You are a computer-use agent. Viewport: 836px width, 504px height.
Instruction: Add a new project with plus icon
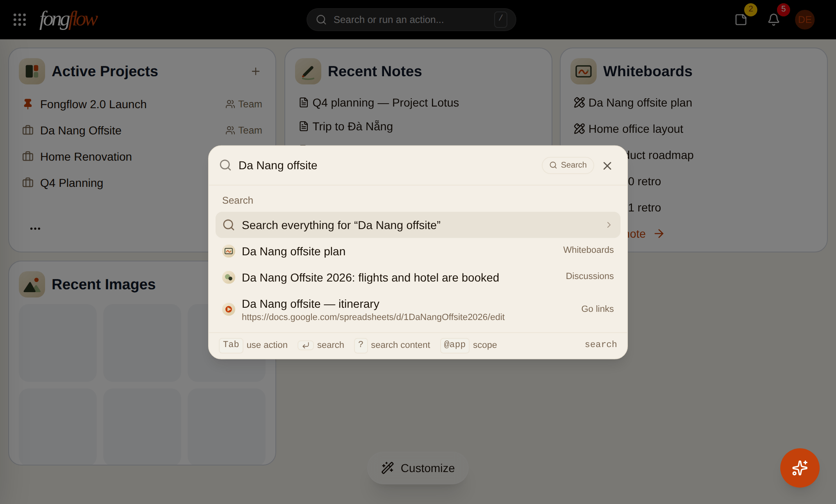[256, 71]
